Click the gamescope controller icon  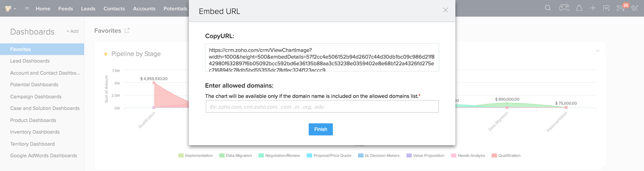pyautogui.click(x=564, y=8)
